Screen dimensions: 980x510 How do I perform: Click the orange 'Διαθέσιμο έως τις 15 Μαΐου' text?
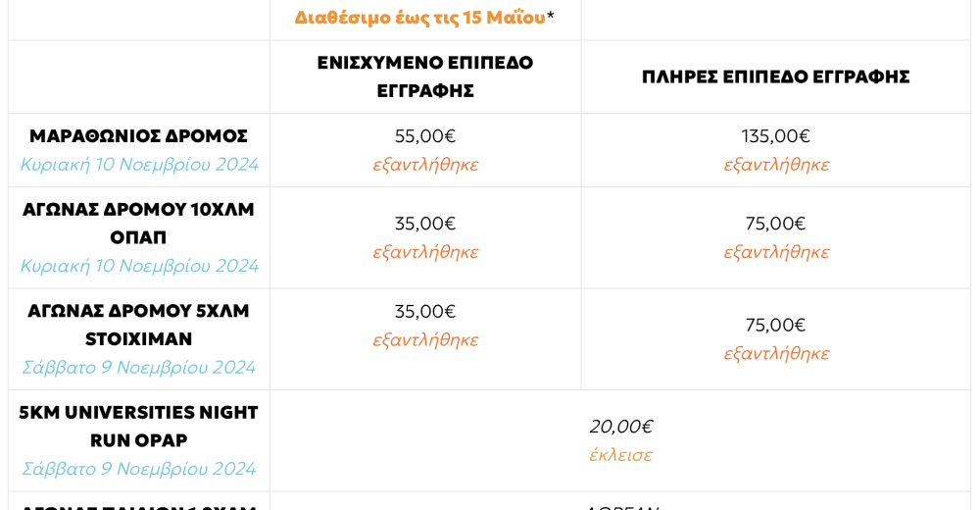tap(419, 17)
